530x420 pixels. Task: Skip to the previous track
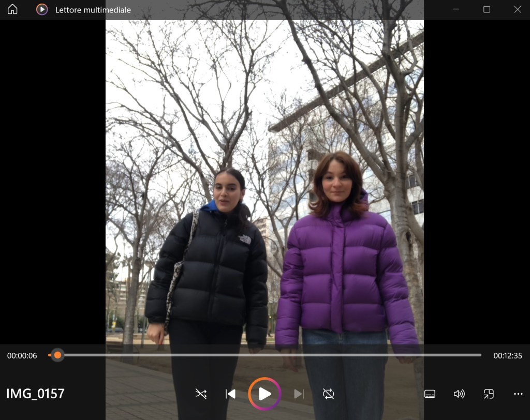[x=231, y=394]
